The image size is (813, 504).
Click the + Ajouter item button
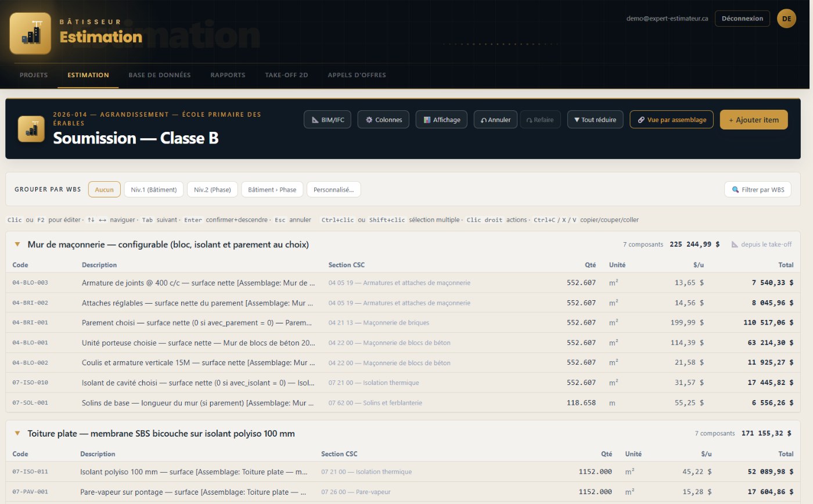tap(754, 120)
